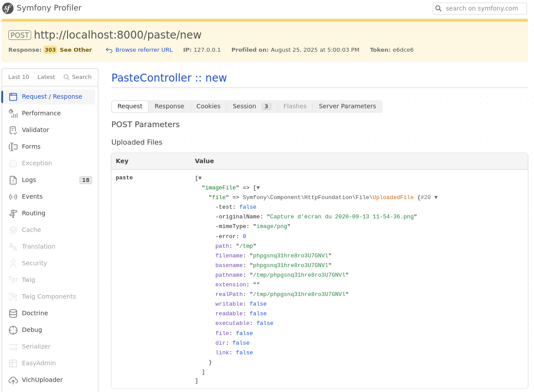
Task: Click the UploadedFile class name
Action: pos(393,197)
